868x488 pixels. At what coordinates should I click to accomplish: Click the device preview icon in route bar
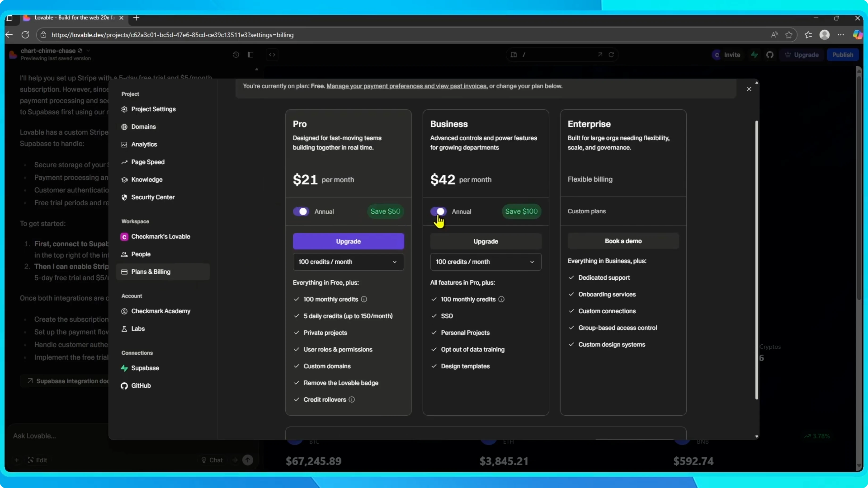point(513,54)
